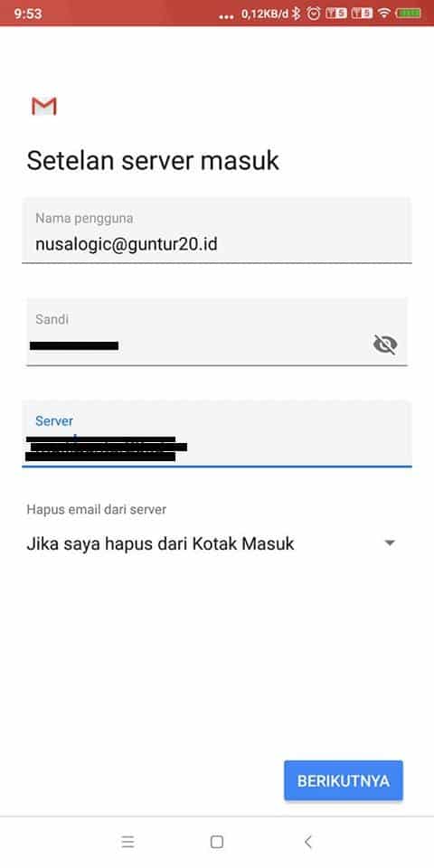Click the BERIKUTNYA button
This screenshot has width=434, height=868.
click(x=344, y=780)
